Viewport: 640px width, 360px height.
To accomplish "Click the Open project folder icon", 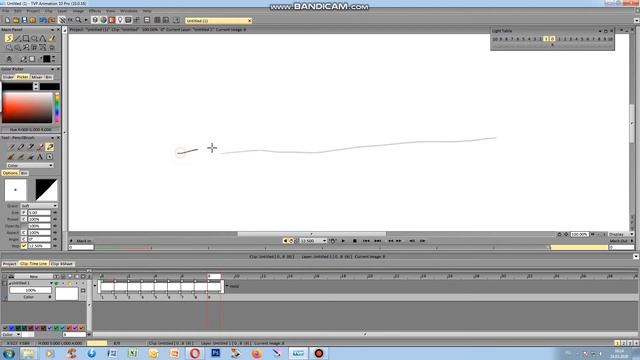I will (16, 20).
